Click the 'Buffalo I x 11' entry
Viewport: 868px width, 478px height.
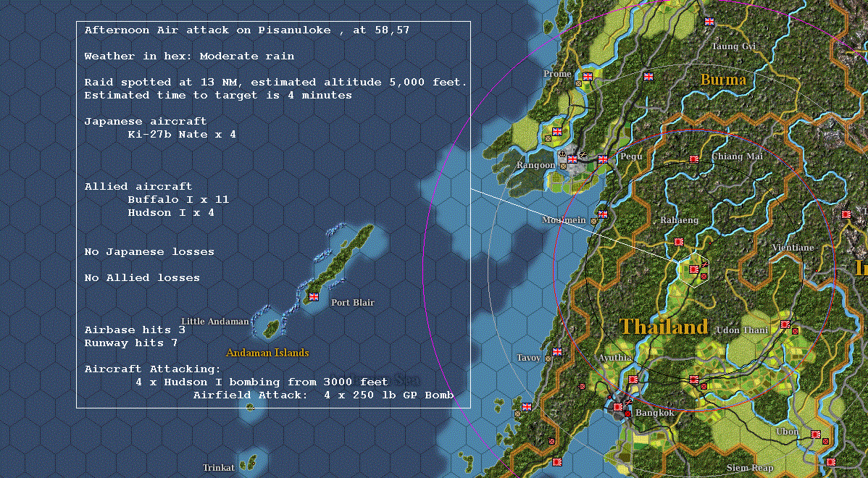pyautogui.click(x=178, y=199)
